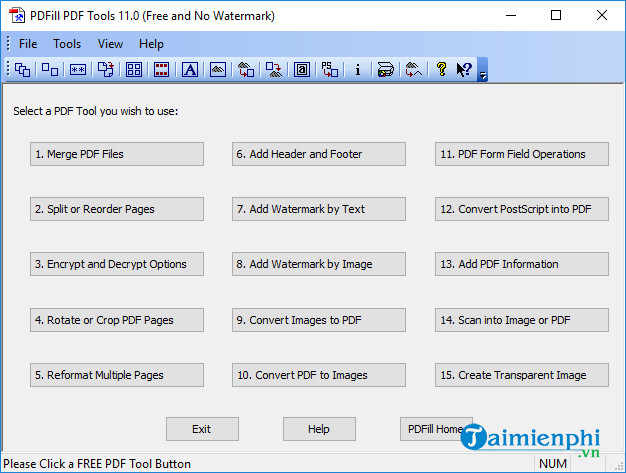Click the Encrypt toolbar icon with asterisks
The width and height of the screenshot is (626, 473).
[x=77, y=70]
